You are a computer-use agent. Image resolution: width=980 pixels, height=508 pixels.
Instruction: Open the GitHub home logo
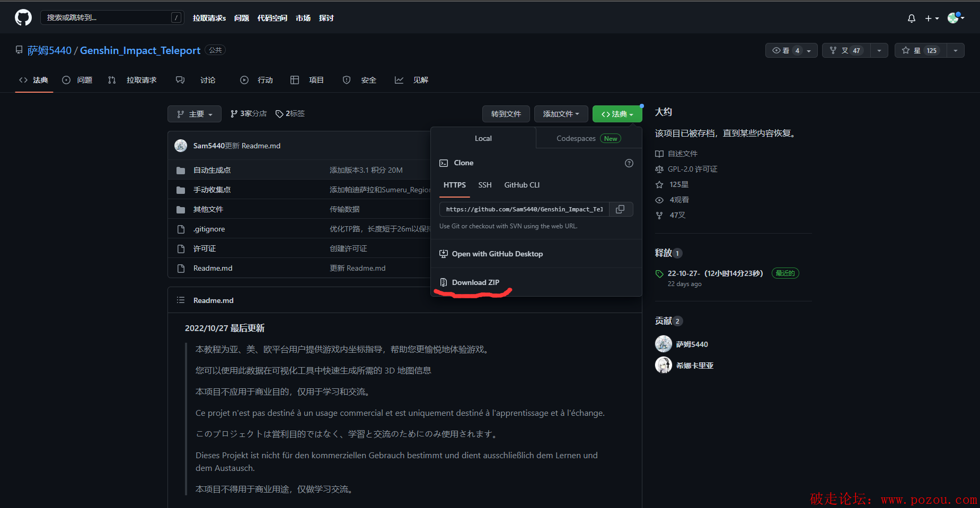tap(23, 17)
